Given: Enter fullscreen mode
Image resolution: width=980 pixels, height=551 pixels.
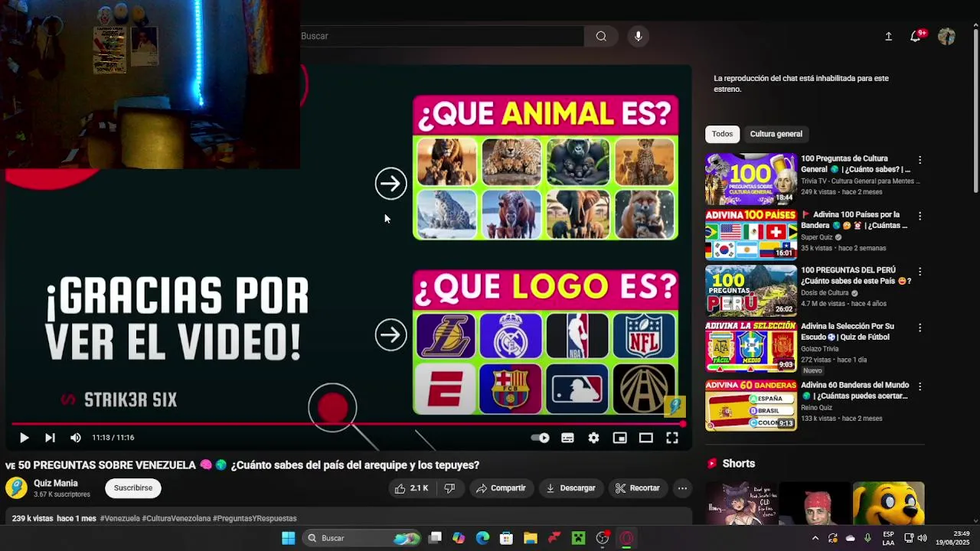Looking at the screenshot, I should pos(671,438).
